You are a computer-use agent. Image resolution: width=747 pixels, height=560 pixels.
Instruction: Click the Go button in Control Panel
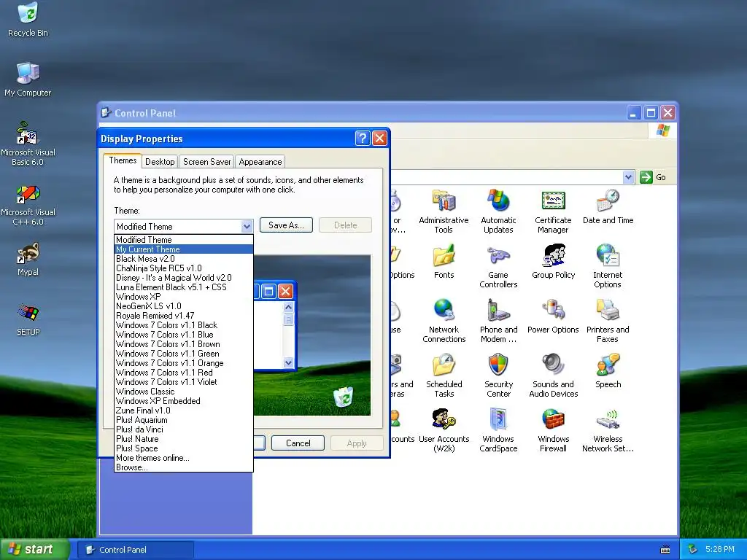[x=653, y=177]
